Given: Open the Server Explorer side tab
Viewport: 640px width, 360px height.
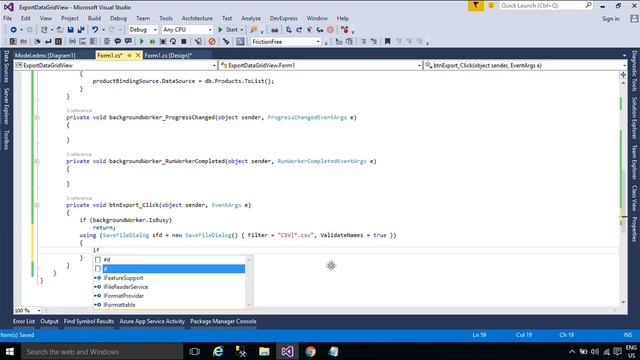Looking at the screenshot, I should [6, 106].
